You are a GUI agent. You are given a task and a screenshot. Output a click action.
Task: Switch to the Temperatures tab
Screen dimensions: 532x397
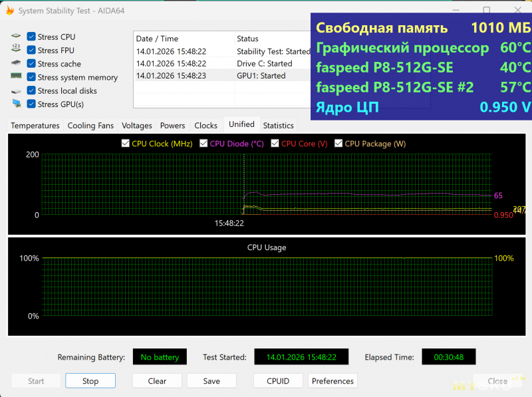pyautogui.click(x=35, y=126)
